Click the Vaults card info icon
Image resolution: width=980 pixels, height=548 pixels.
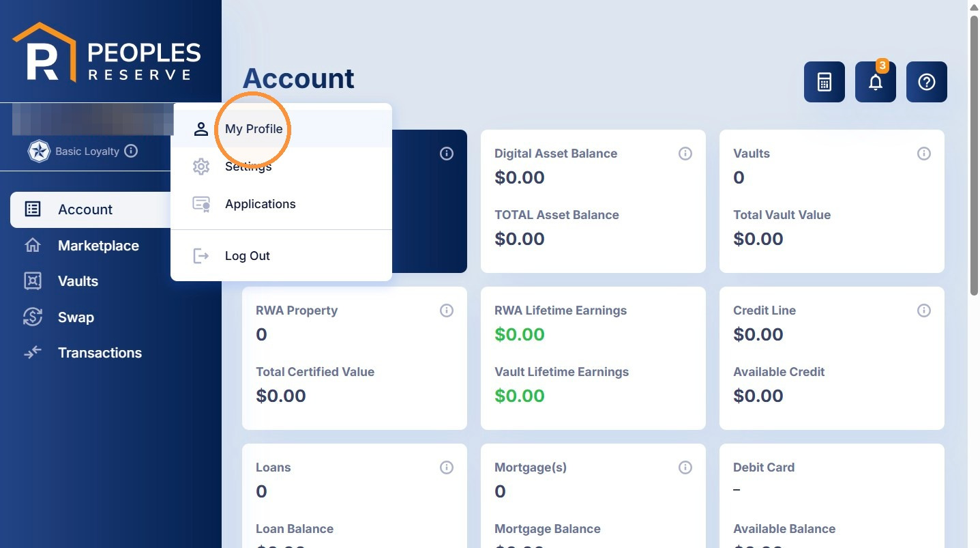pyautogui.click(x=923, y=154)
